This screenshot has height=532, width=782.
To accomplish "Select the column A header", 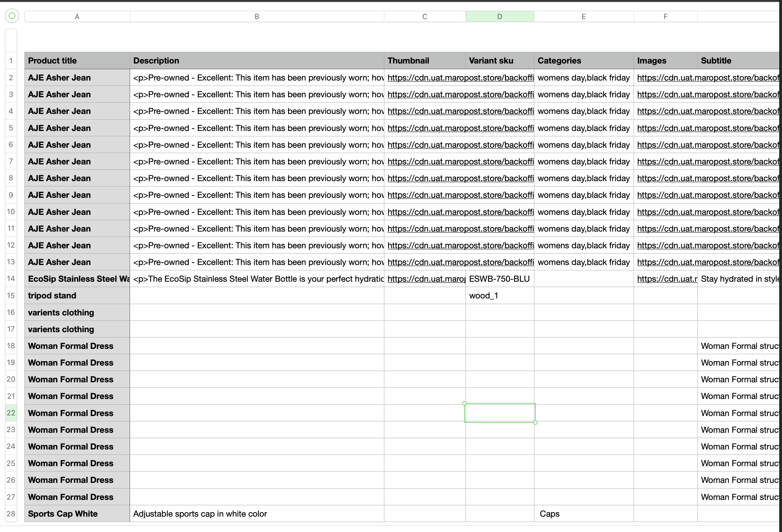I will point(77,16).
